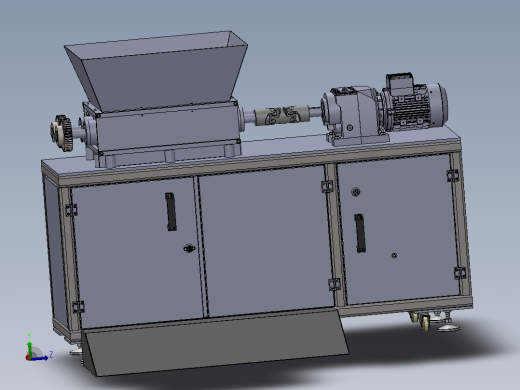Select the gear wheel on the shaft end
This screenshot has height=390, width=520.
click(61, 133)
